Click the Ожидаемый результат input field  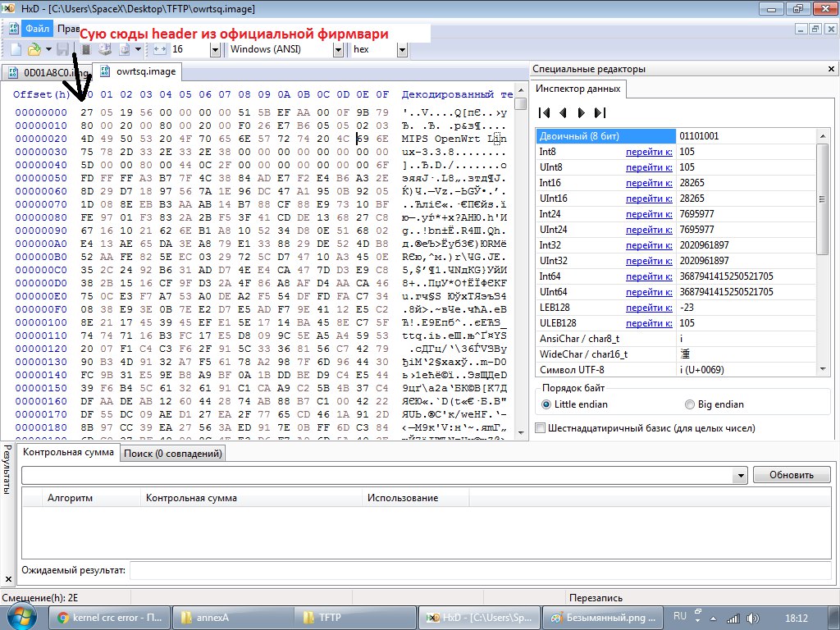click(480, 571)
